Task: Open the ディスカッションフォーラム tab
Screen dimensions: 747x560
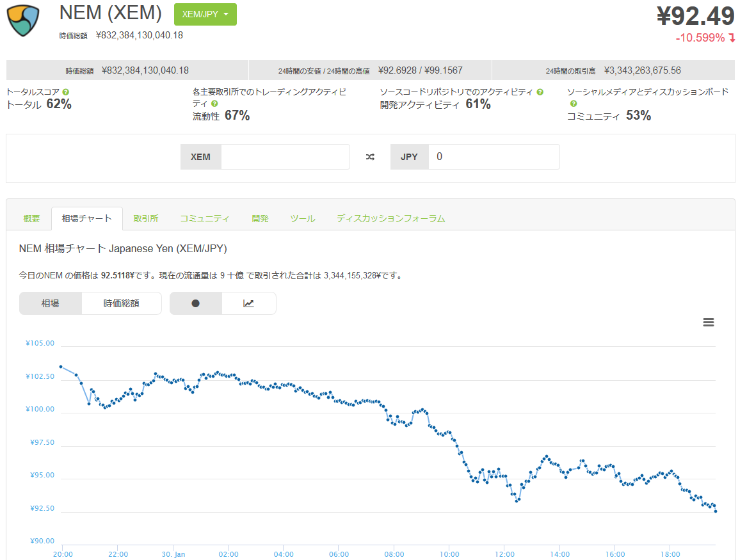Action: (x=390, y=219)
